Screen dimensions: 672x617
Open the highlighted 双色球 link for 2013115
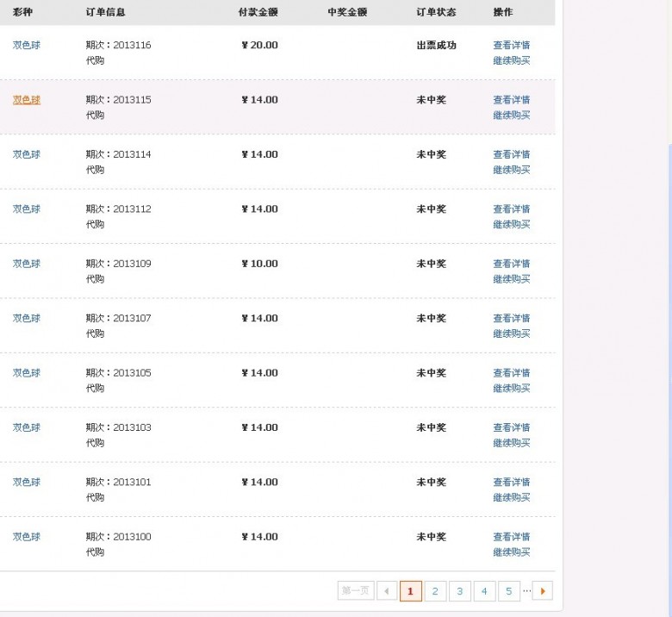pyautogui.click(x=27, y=100)
